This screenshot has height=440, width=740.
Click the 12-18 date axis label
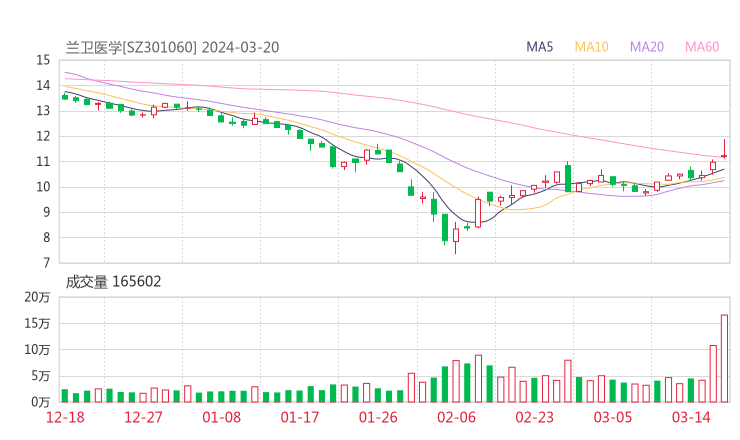pyautogui.click(x=65, y=417)
